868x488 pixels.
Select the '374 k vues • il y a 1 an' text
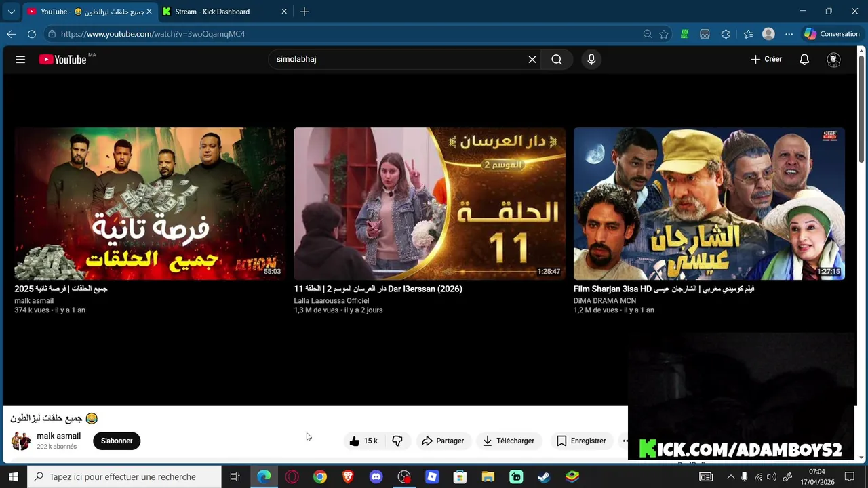[50, 310]
